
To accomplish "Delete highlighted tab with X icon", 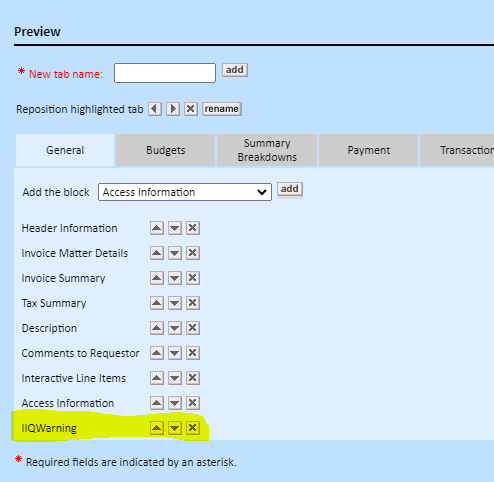I will (191, 109).
